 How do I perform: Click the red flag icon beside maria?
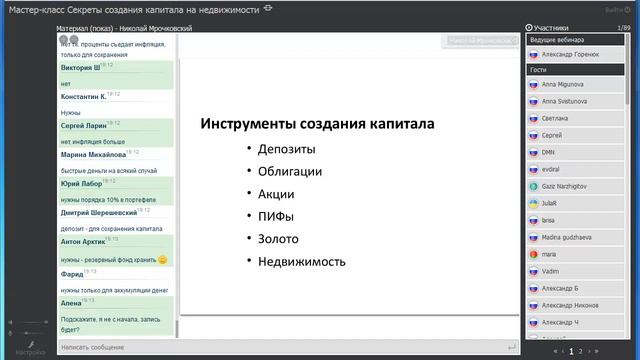point(533,254)
